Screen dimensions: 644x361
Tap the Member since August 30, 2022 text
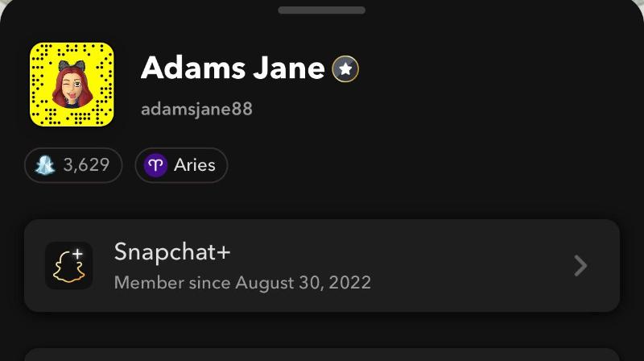tap(242, 283)
